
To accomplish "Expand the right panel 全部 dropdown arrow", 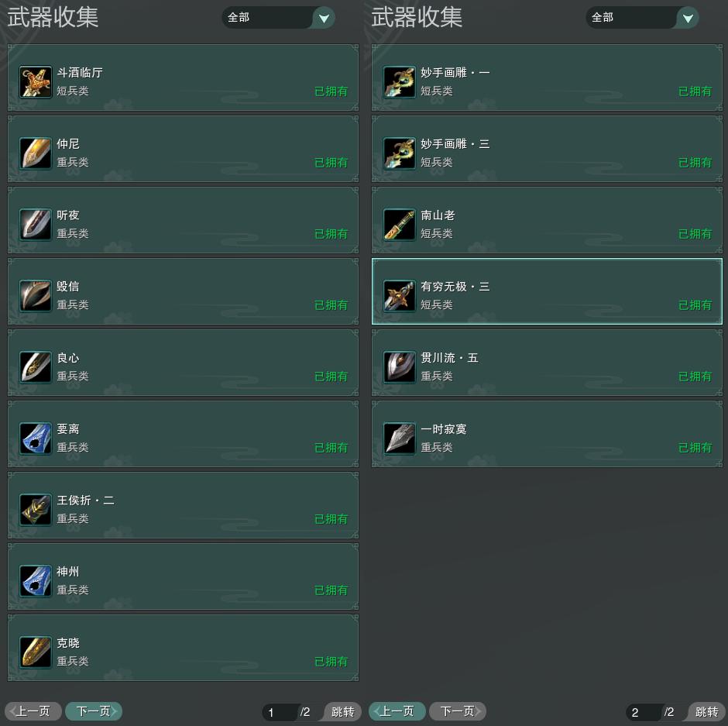I will pos(688,18).
